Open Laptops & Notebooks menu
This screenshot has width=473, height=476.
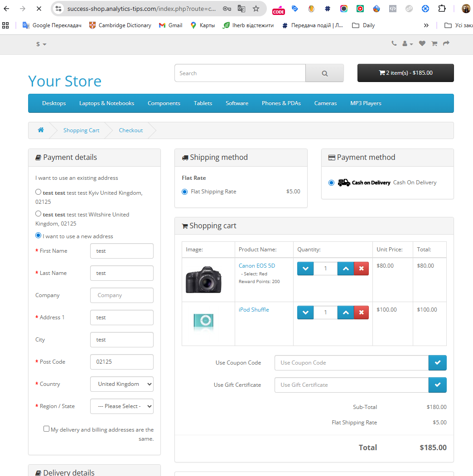tap(106, 103)
